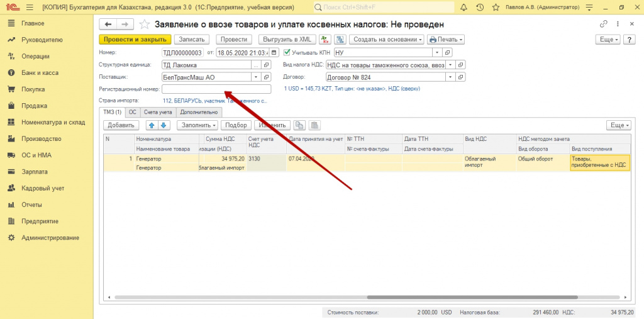
Task: Open document structure icon beside Дт/Кт
Action: [x=340, y=40]
